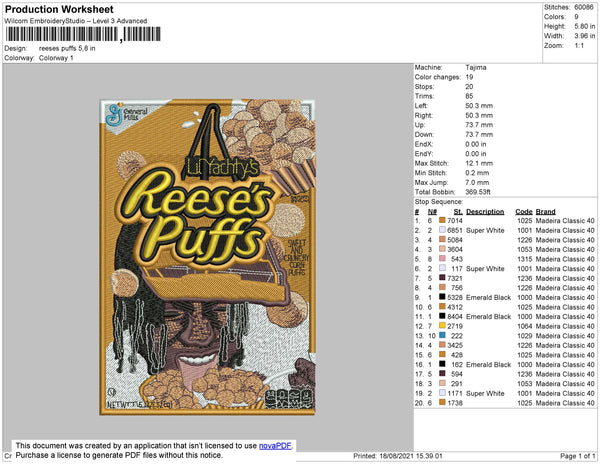This screenshot has height=464, width=600.
Task: Click the Description column header
Action: [485, 212]
